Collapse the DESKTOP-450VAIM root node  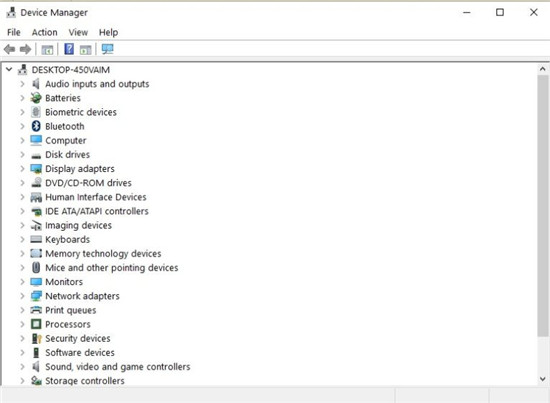coord(9,69)
